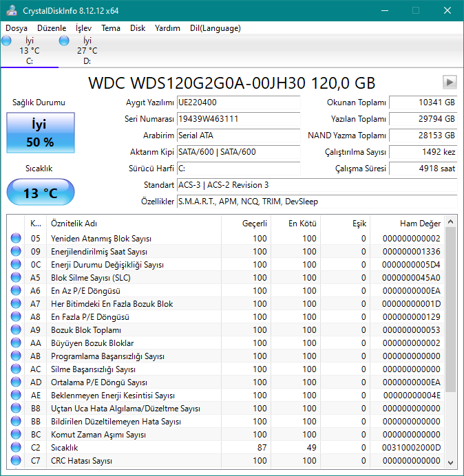This screenshot has height=476, width=464.
Task: Click status orb for attribute A8 row
Action: point(16,316)
